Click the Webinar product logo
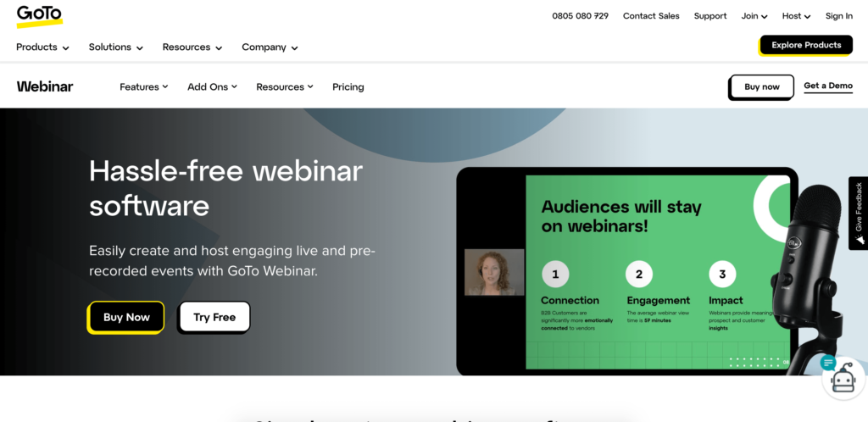868x422 pixels. pos(45,86)
